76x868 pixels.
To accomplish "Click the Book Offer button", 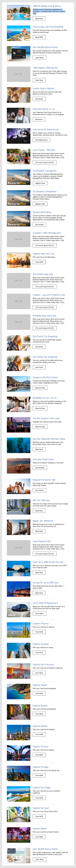I will [39, 37].
